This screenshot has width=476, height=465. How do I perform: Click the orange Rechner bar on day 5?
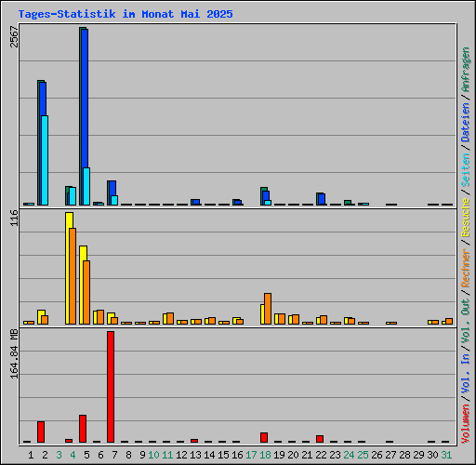[x=86, y=292]
